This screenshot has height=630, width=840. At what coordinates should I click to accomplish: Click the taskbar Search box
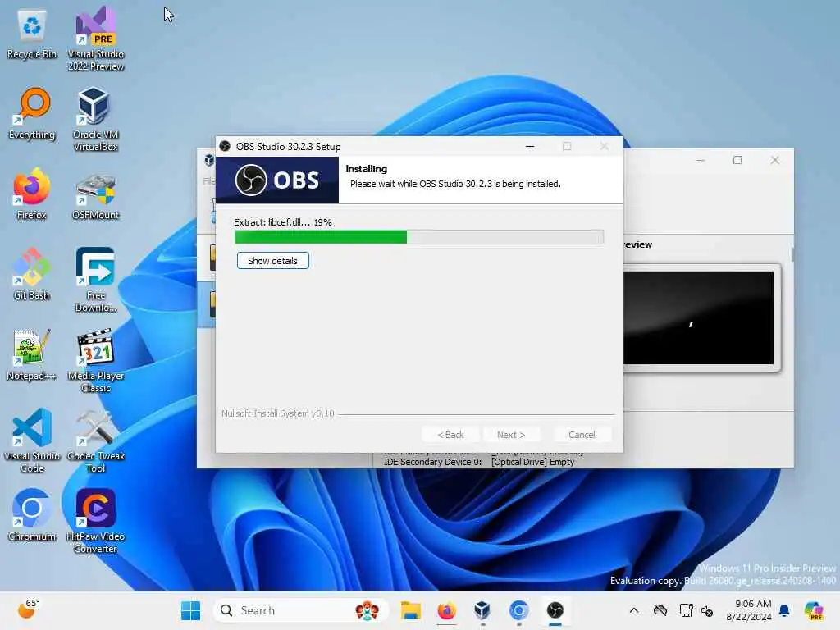[300, 610]
